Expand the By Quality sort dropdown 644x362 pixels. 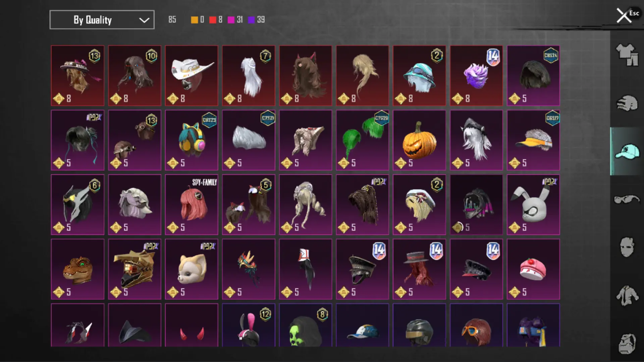point(102,20)
